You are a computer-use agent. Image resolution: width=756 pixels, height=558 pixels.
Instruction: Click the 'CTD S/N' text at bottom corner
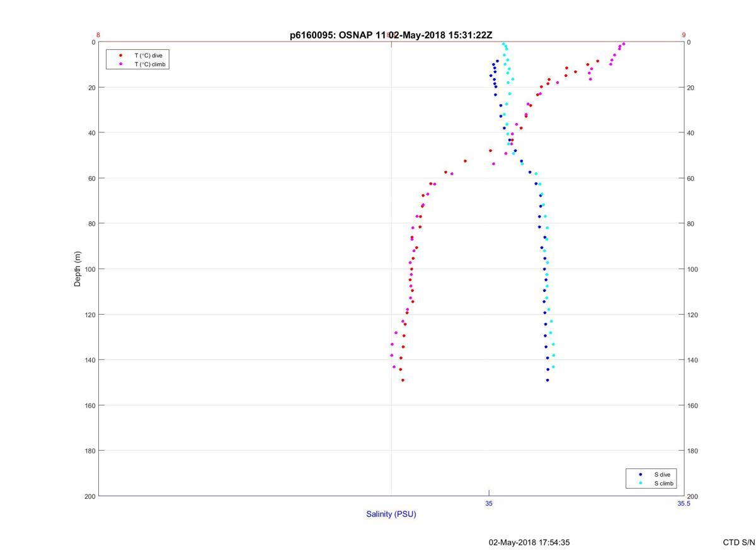739,542
